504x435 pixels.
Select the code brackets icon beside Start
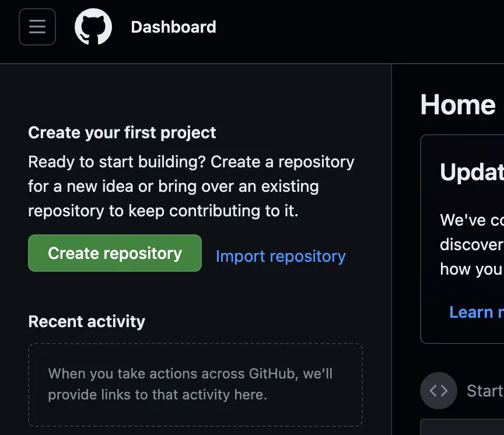coord(438,391)
